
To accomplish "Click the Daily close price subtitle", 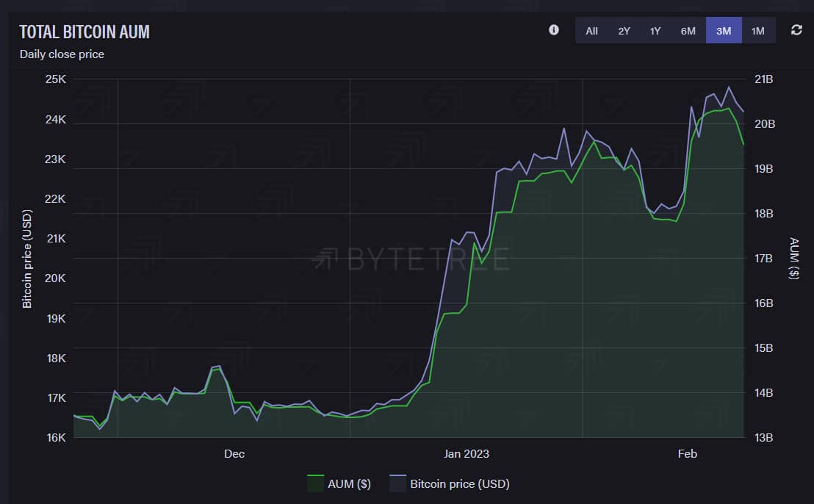I will [x=62, y=54].
